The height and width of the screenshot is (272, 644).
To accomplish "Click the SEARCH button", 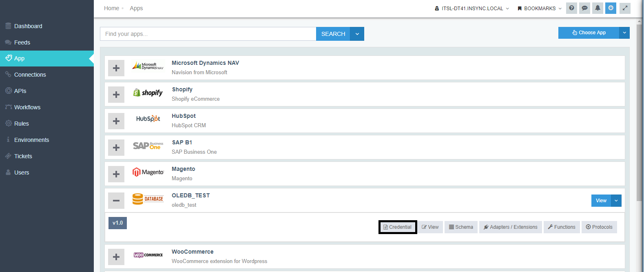I will coord(333,34).
